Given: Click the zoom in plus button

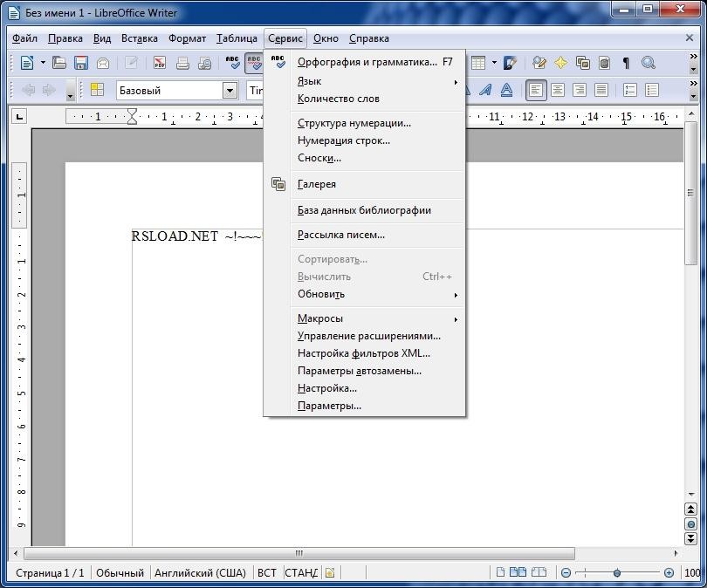Looking at the screenshot, I should [669, 572].
